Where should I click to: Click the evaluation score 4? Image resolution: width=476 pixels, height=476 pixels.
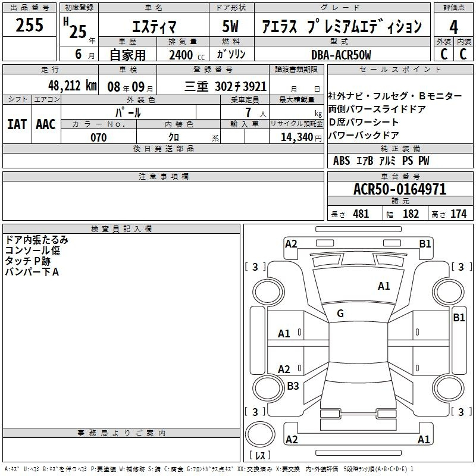453,27
